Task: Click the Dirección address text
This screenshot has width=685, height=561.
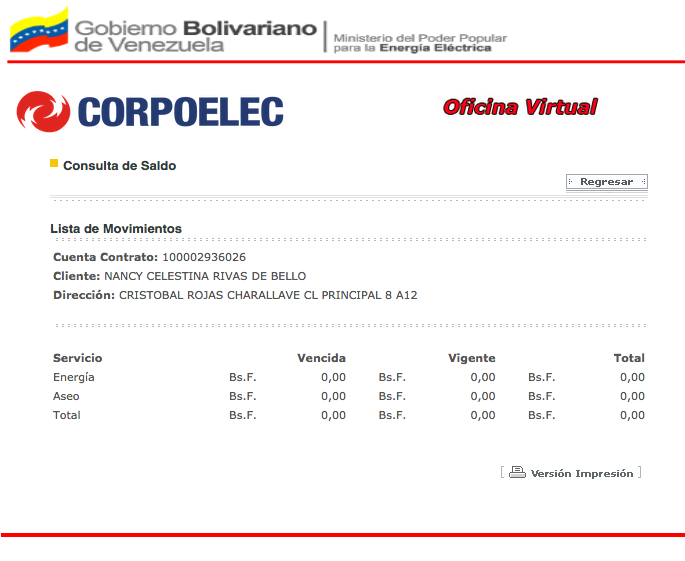Action: tap(267, 295)
